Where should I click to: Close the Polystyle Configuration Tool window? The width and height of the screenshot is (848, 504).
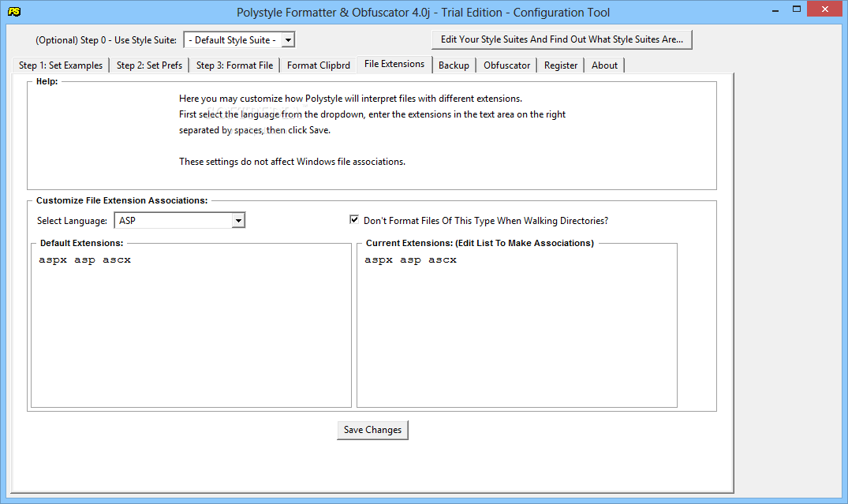[x=825, y=9]
